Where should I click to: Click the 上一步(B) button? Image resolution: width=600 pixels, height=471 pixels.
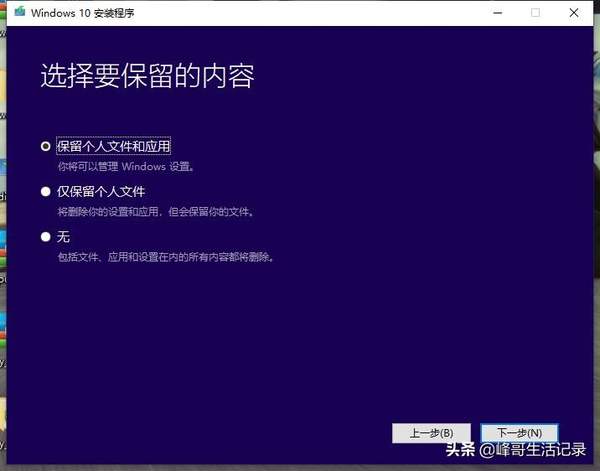point(431,433)
